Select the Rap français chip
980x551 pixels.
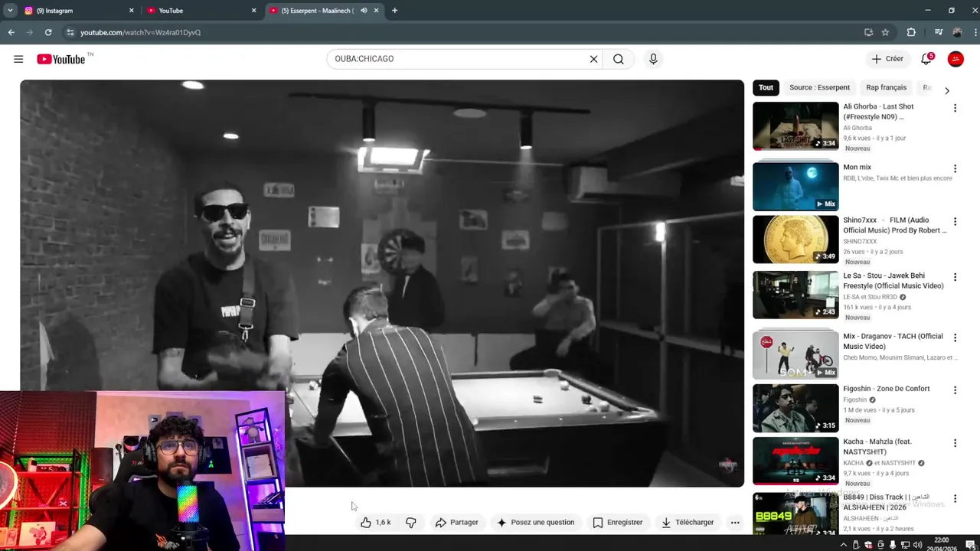tap(886, 87)
